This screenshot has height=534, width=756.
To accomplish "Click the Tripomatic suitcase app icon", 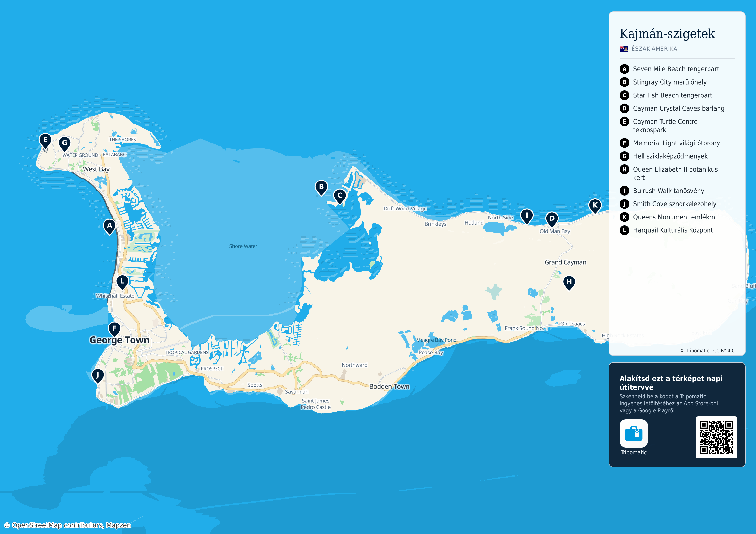I will click(633, 433).
